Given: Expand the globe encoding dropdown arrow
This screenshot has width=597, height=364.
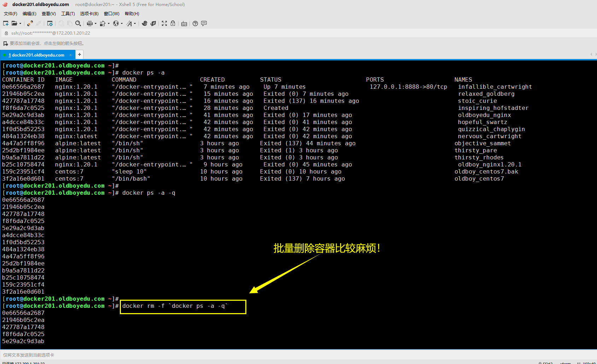Looking at the screenshot, I should [x=122, y=24].
